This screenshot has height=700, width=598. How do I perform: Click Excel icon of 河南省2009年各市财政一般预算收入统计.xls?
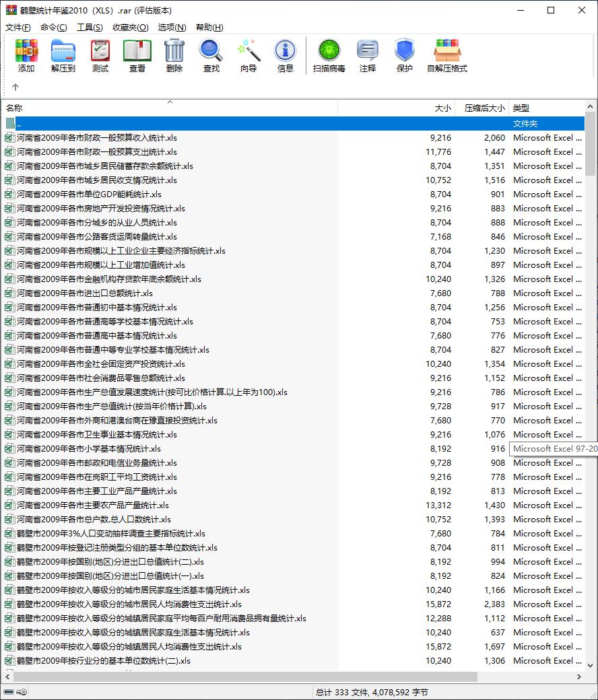click(x=10, y=137)
